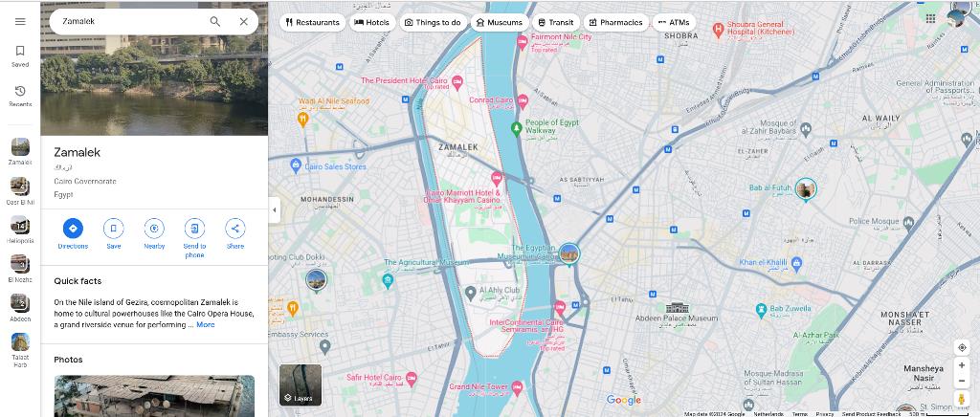Open recent Talaat Harb thumbnail in sidebar

coord(20,350)
